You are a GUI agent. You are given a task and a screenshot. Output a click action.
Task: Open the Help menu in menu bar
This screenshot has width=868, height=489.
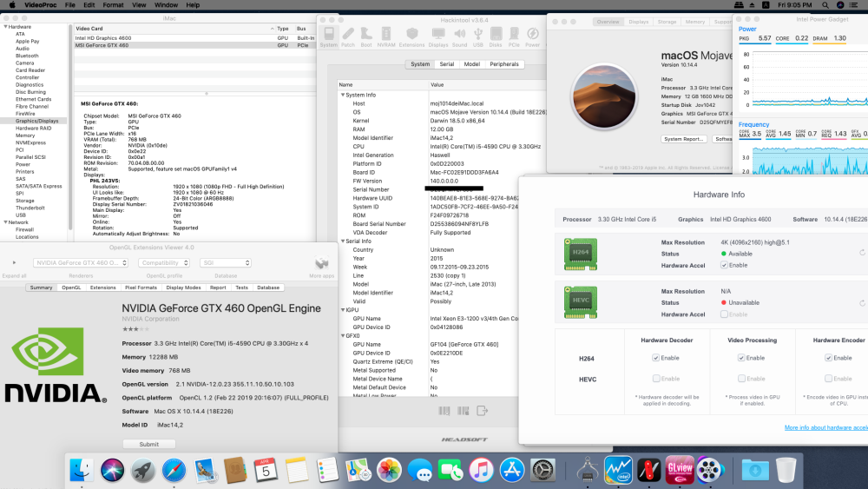tap(193, 5)
